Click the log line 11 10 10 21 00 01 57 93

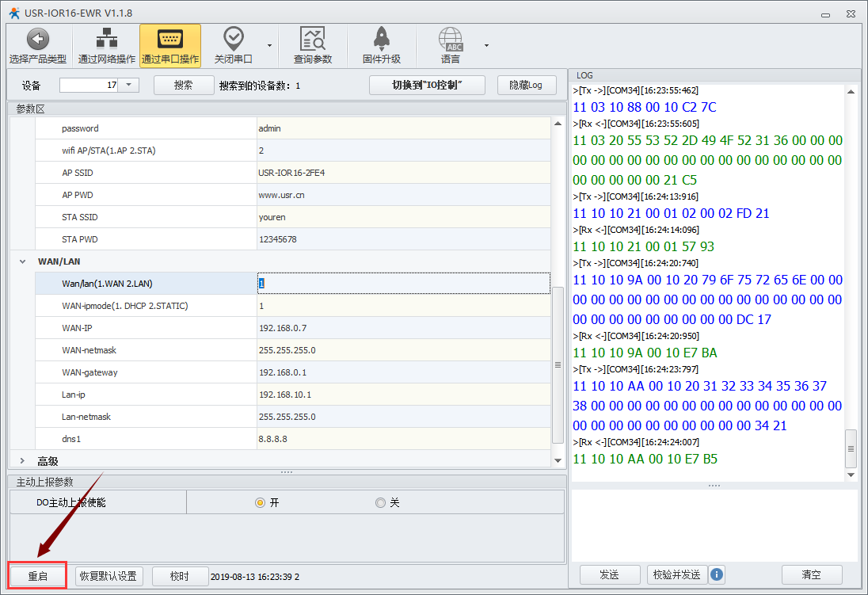pos(643,246)
